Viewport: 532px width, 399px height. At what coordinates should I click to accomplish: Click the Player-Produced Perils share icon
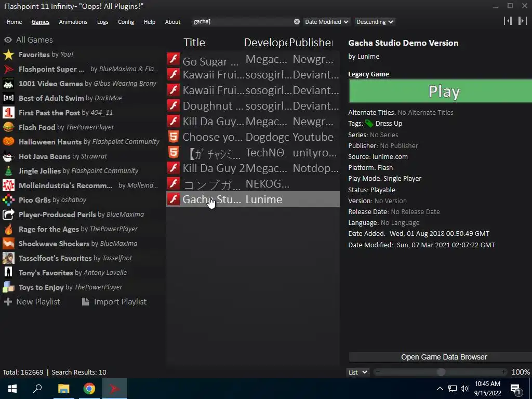(x=8, y=215)
